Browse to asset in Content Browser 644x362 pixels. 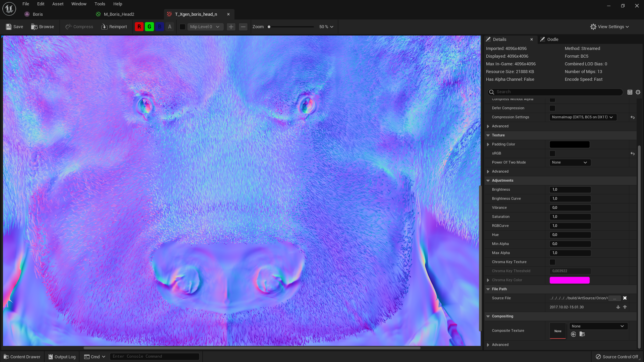click(43, 27)
